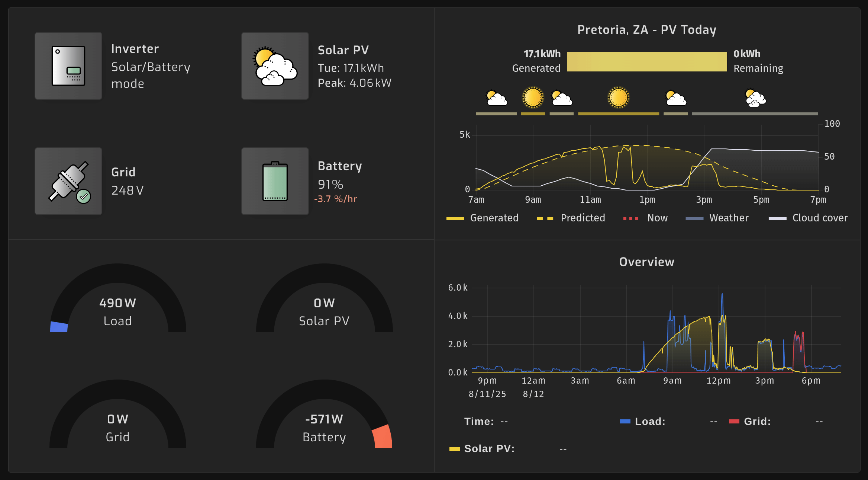This screenshot has width=868, height=480.
Task: Toggle the Now legend entry
Action: pos(647,218)
